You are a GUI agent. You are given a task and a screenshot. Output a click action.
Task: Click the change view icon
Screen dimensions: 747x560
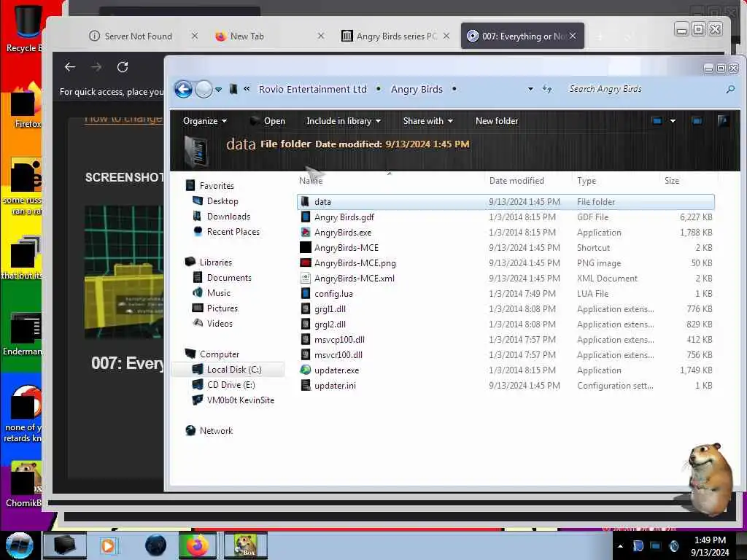[x=657, y=121]
